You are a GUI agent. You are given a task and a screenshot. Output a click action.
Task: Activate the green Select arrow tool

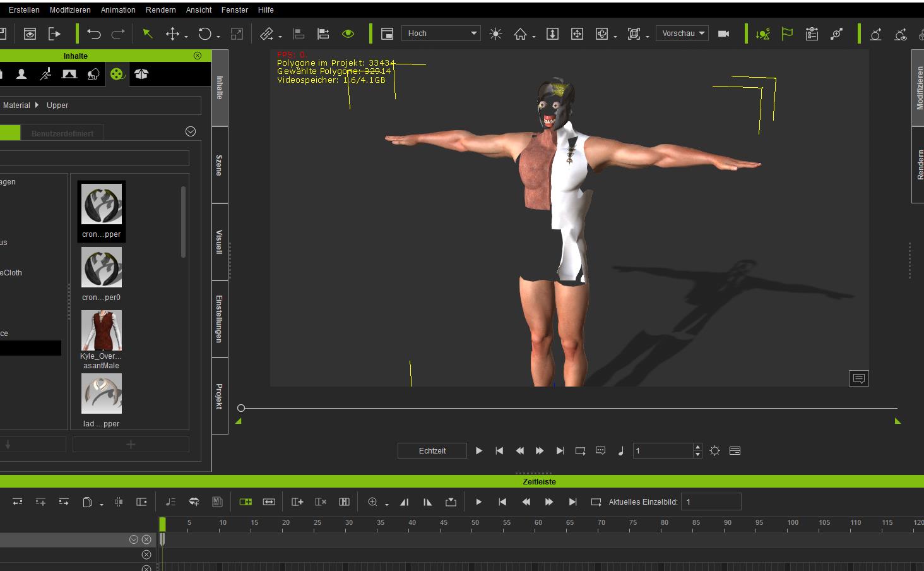click(x=148, y=33)
